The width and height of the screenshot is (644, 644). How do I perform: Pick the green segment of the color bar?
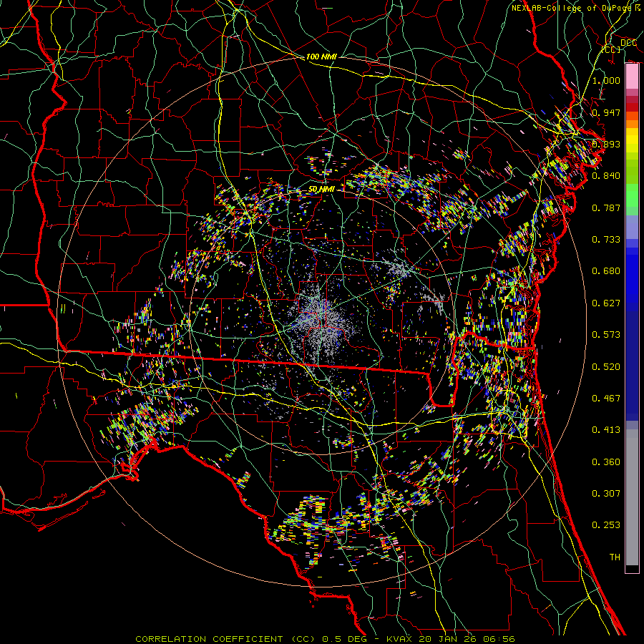(x=632, y=197)
